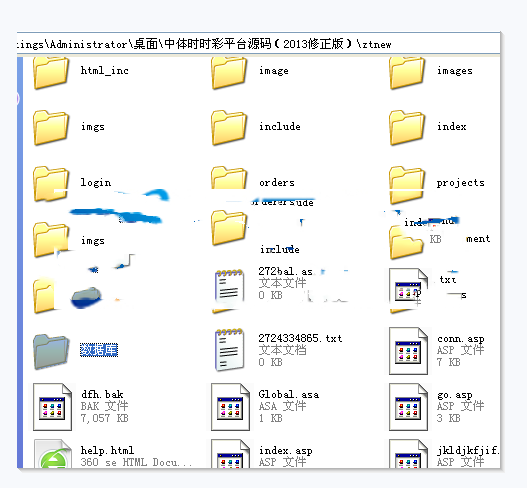Select the go.asp file icon
This screenshot has height=488, width=527.
[x=408, y=407]
